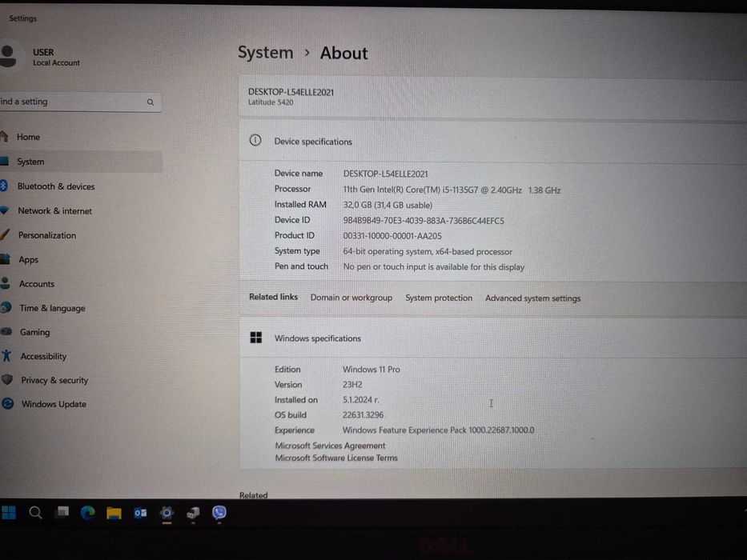The height and width of the screenshot is (560, 747).
Task: Click the Version value 23H2
Action: (352, 385)
